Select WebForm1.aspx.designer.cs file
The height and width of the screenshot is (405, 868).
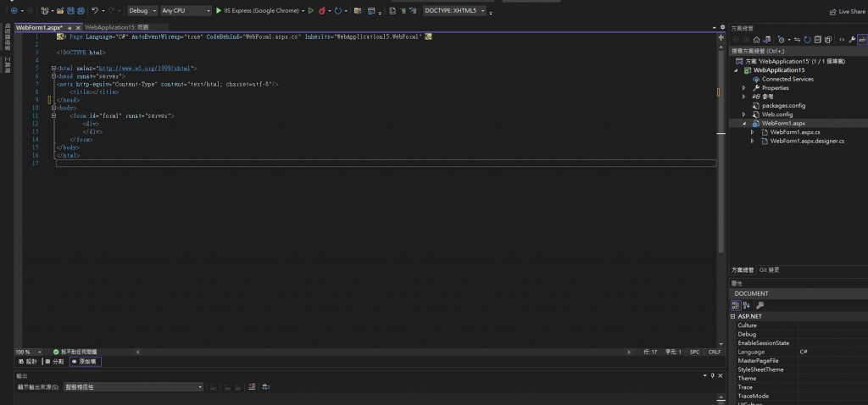click(807, 141)
